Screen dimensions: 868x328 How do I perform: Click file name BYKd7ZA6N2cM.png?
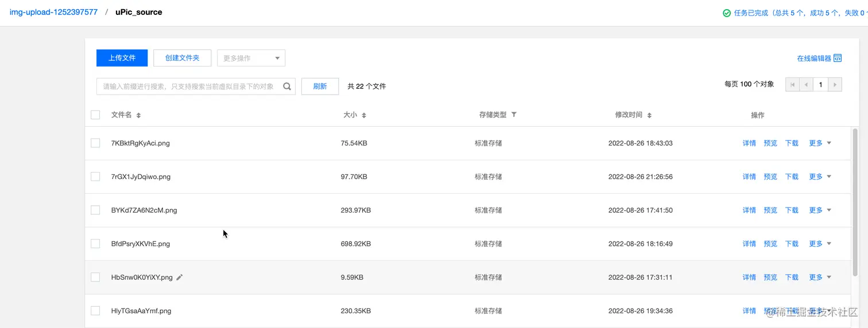pos(144,210)
